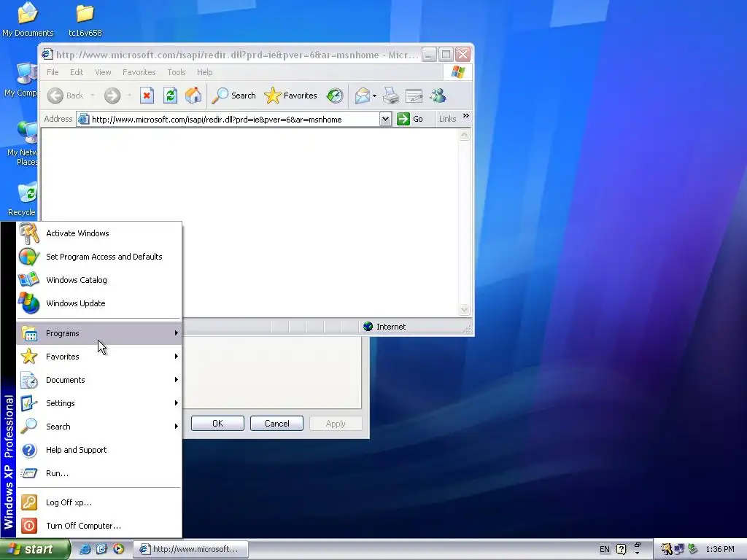Click the Internet zone in status bar
747x560 pixels.
[x=385, y=327]
